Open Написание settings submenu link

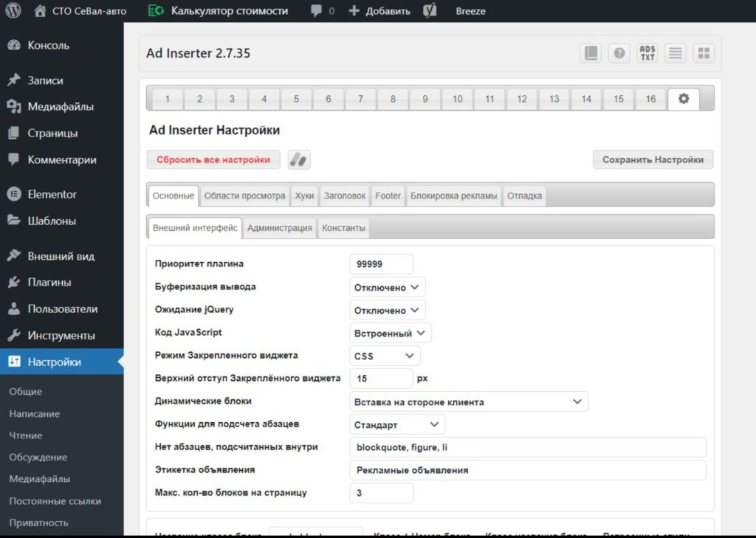click(34, 413)
